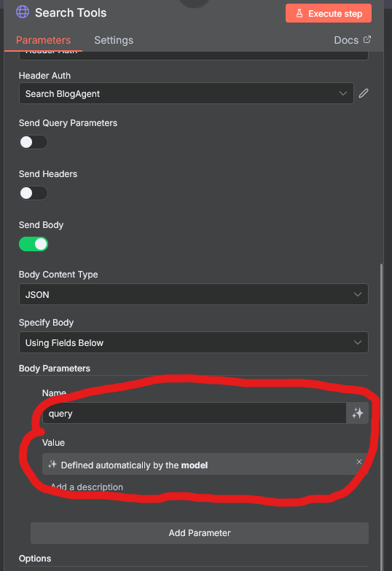Click the vertical scrollbar on the panel

382,415
